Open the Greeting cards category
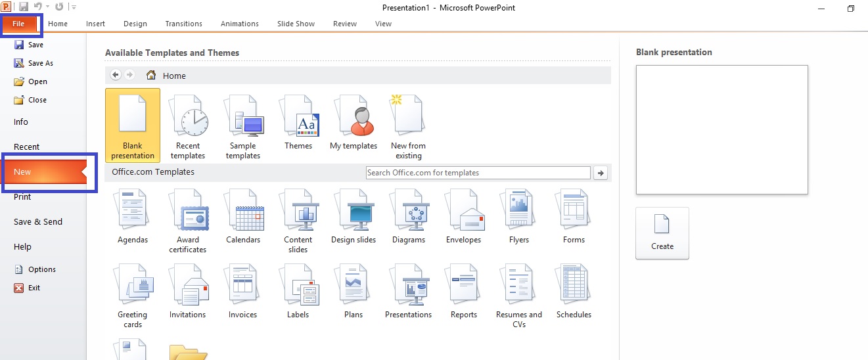 click(x=133, y=297)
